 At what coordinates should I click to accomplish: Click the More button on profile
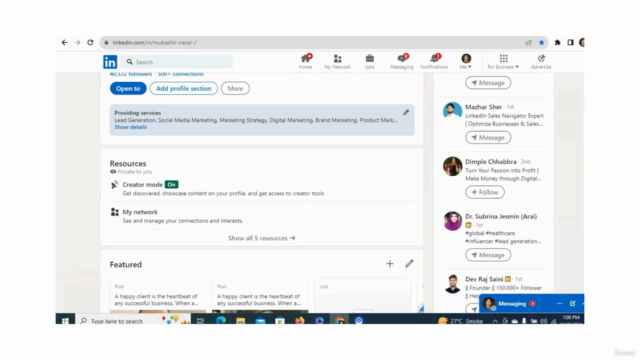coord(235,89)
